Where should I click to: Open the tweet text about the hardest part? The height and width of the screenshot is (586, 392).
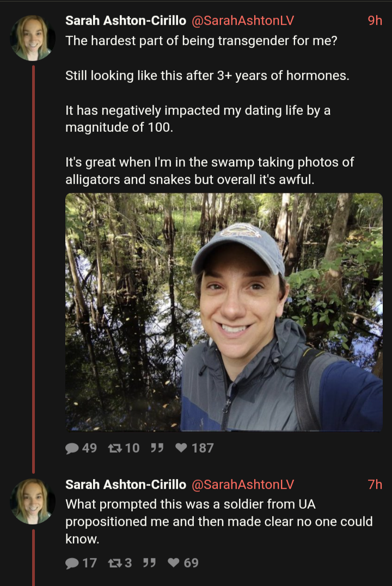[x=201, y=40]
